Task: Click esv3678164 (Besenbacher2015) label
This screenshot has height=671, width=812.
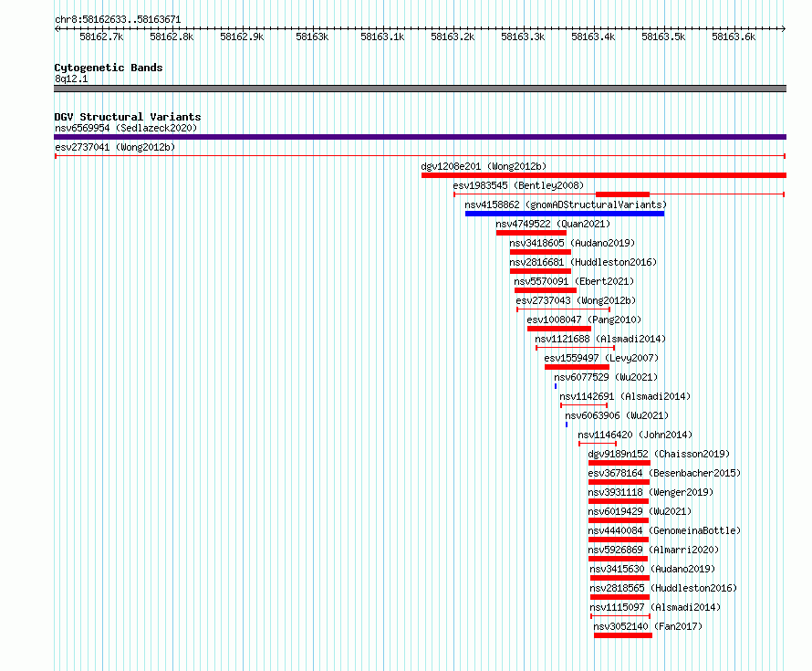Action: tap(664, 473)
